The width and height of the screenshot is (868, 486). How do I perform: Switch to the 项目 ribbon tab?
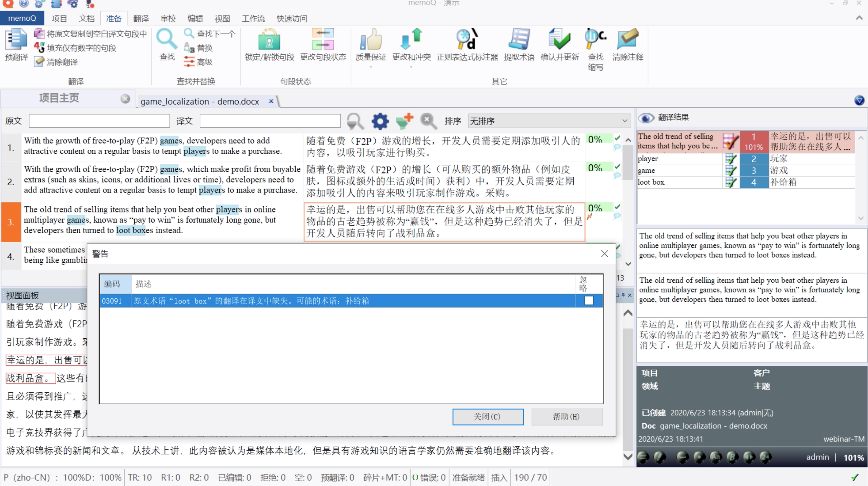pyautogui.click(x=59, y=18)
